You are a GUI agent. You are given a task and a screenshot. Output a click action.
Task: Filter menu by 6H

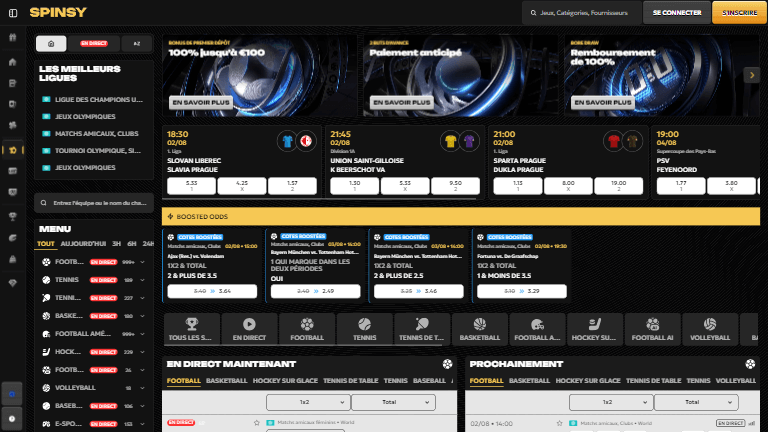click(132, 244)
